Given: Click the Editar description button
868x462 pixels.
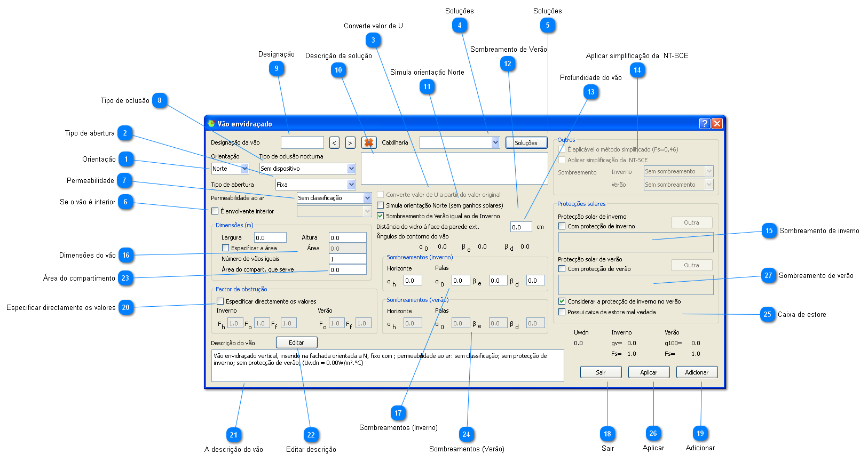Looking at the screenshot, I should 296,342.
